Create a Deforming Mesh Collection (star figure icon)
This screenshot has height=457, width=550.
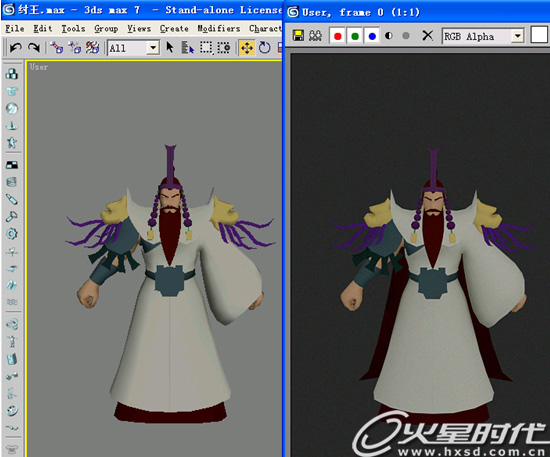(x=12, y=142)
